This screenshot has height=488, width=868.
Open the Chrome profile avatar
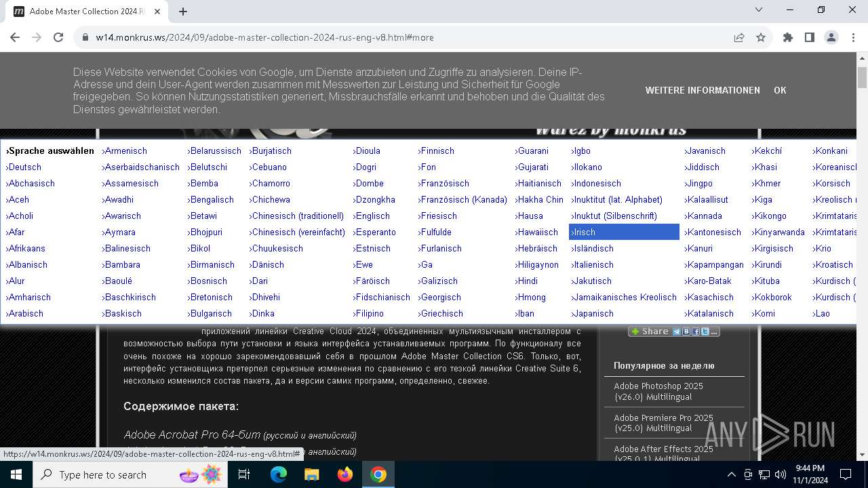(x=831, y=37)
